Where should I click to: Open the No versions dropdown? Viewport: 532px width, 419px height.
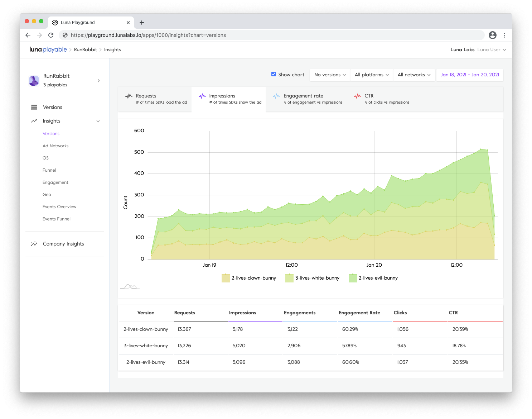(330, 75)
